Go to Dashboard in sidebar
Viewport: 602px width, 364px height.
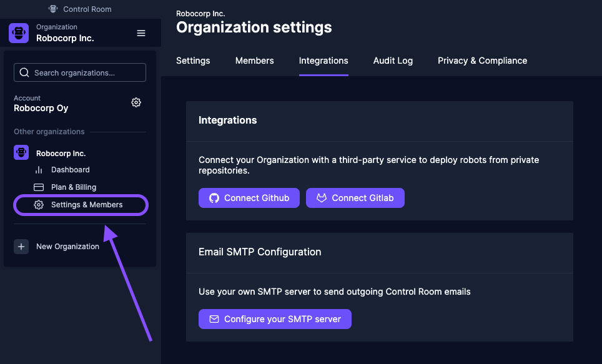tap(71, 170)
